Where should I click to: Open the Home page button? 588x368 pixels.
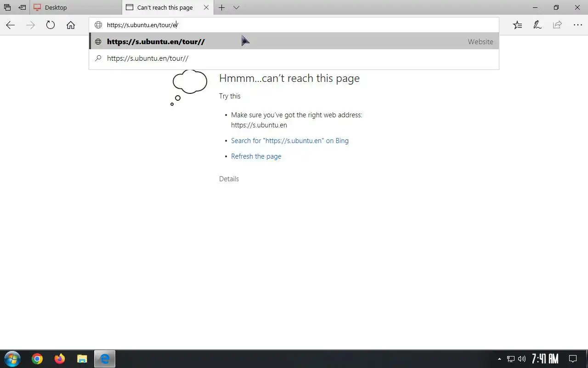[70, 25]
